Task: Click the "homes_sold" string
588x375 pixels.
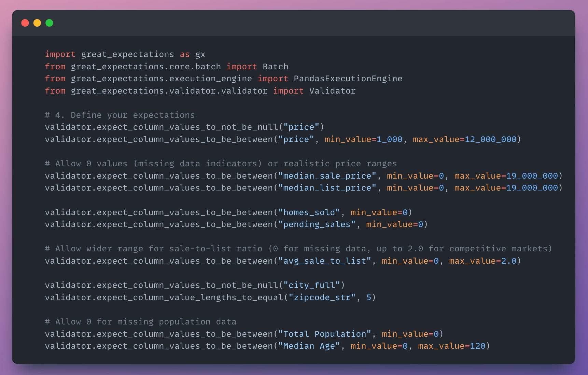Action: click(309, 212)
